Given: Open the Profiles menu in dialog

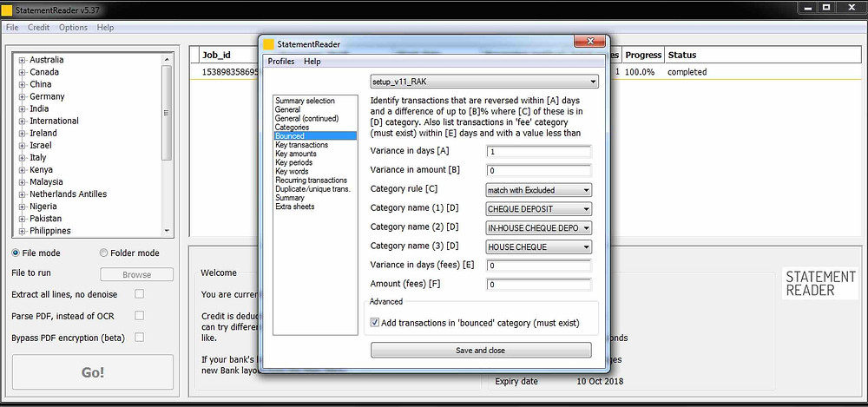Looking at the screenshot, I should 281,62.
